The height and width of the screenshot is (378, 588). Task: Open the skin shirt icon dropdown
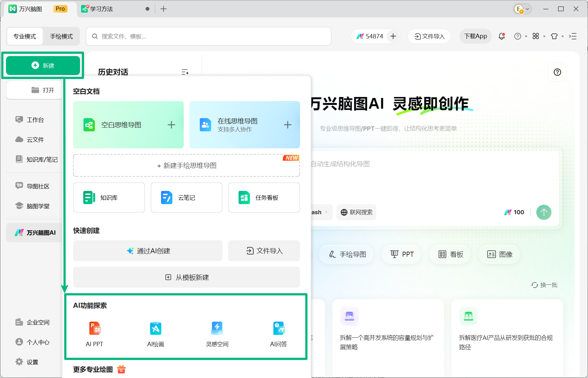(557, 36)
